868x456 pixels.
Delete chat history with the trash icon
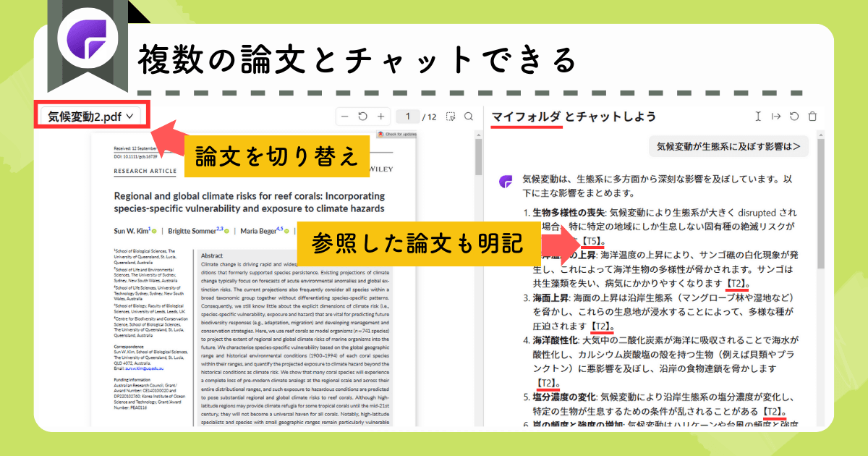(812, 117)
